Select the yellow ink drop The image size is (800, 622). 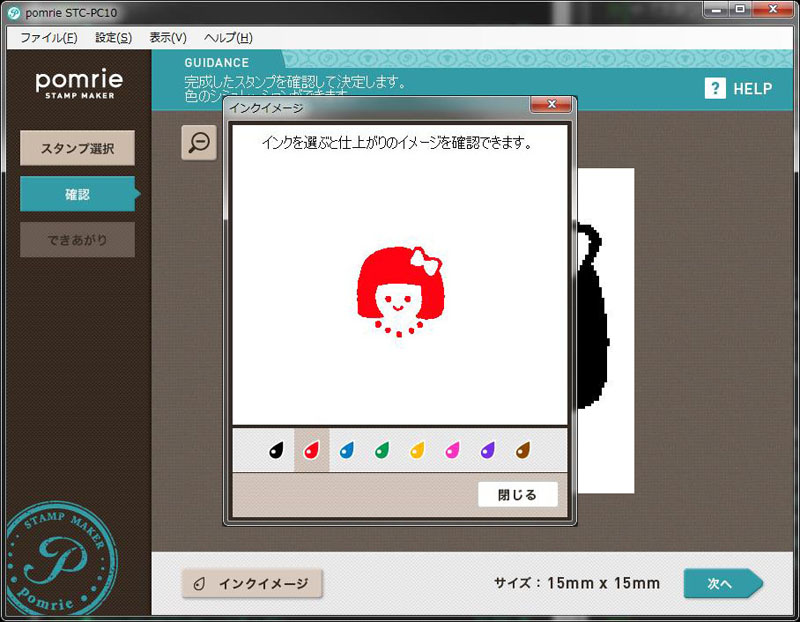(418, 450)
